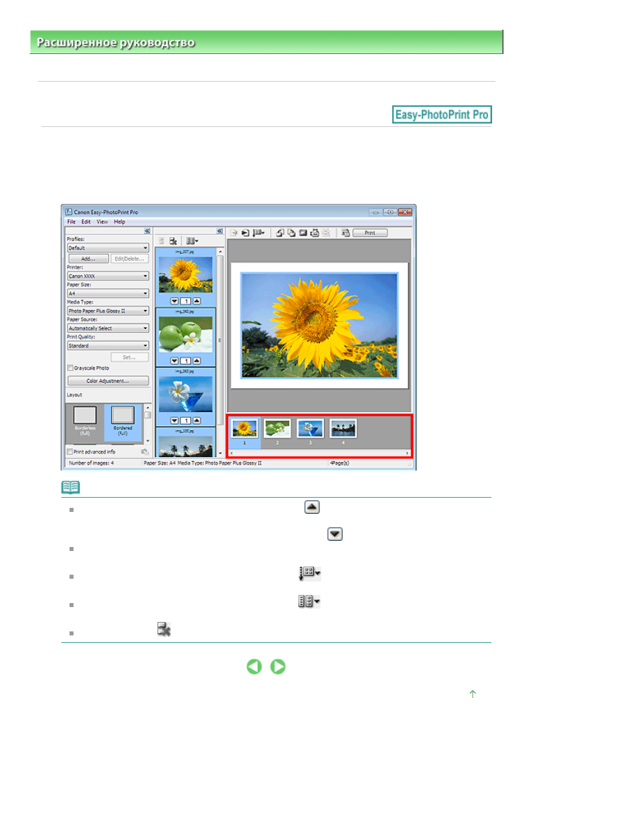The image size is (644, 834).
Task: Open the Media Type dropdown
Action: (108, 311)
